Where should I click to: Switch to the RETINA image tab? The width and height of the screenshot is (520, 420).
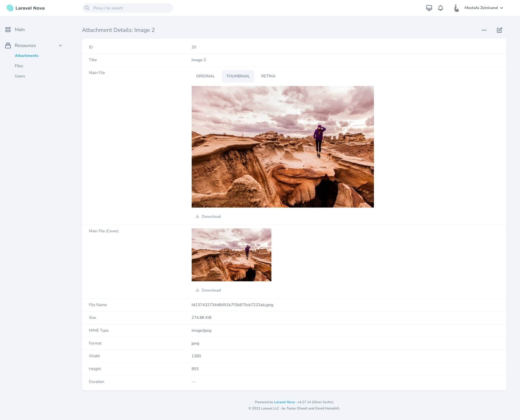[268, 76]
